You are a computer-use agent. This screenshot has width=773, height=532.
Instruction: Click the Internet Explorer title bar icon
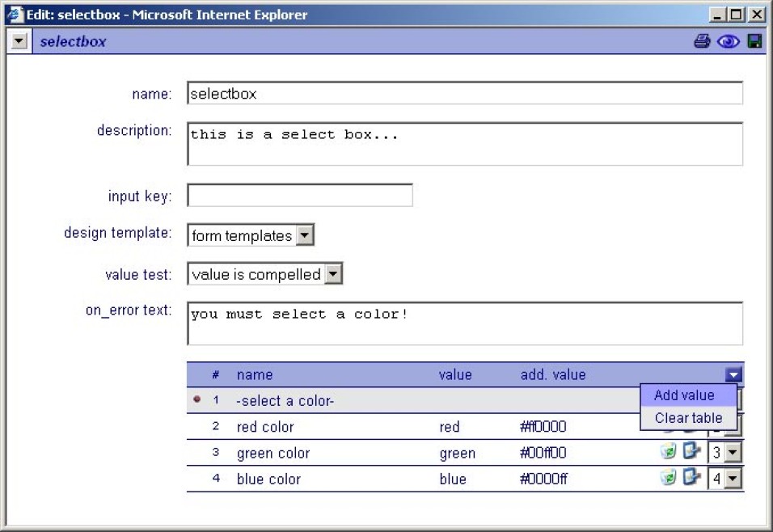tap(15, 15)
